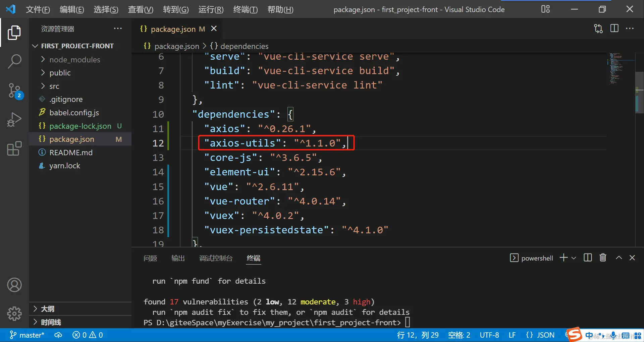Open Explorer more actions ellipsis

118,28
